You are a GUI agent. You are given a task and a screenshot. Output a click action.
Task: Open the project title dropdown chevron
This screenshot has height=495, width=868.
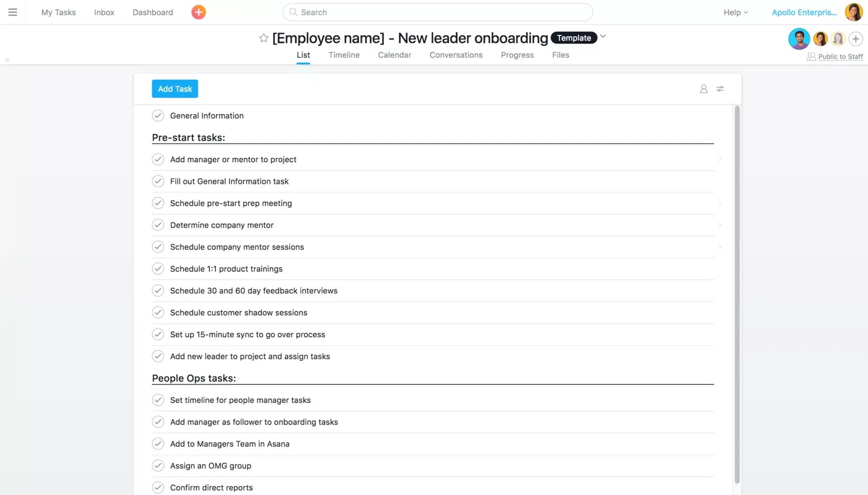point(603,37)
